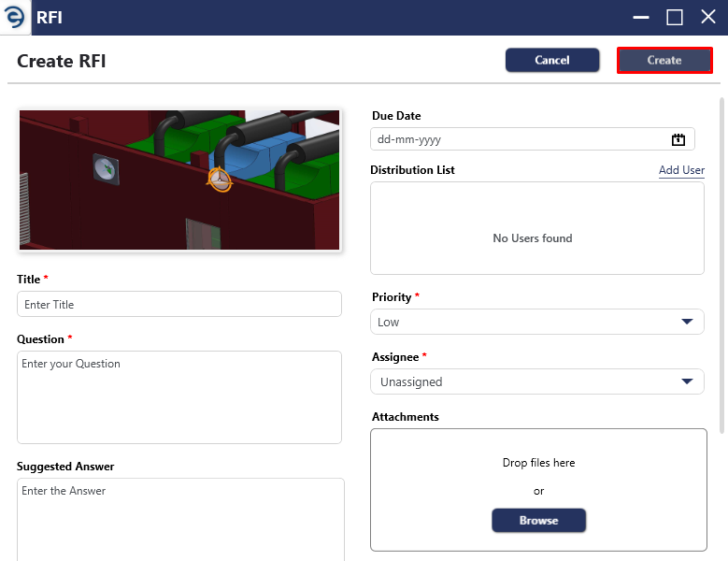Click the Create button
Viewport: 728px width, 561px height.
pyautogui.click(x=664, y=60)
